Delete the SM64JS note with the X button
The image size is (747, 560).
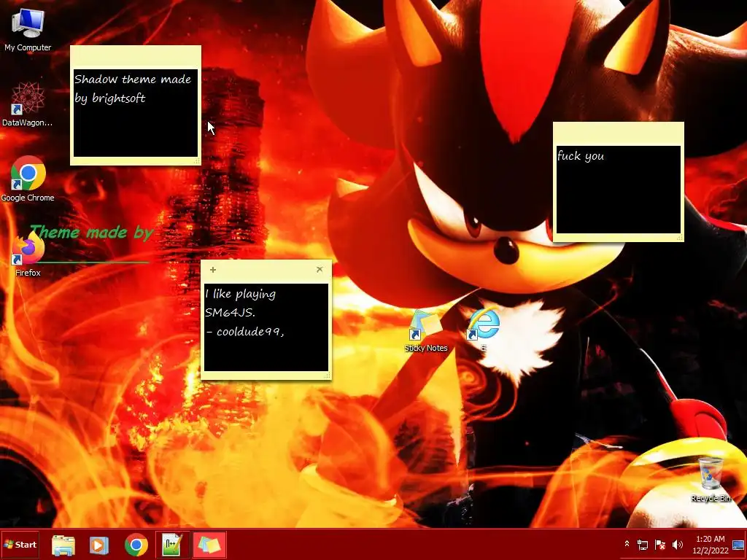(320, 270)
